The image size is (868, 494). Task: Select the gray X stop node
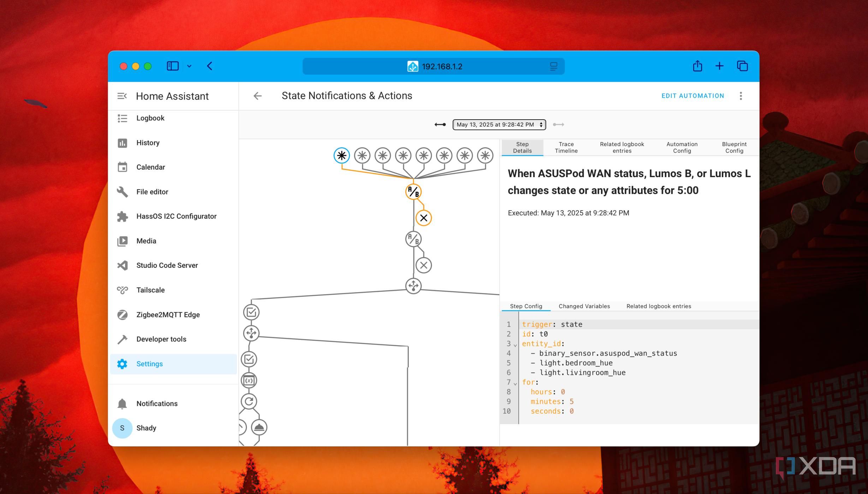pyautogui.click(x=423, y=265)
